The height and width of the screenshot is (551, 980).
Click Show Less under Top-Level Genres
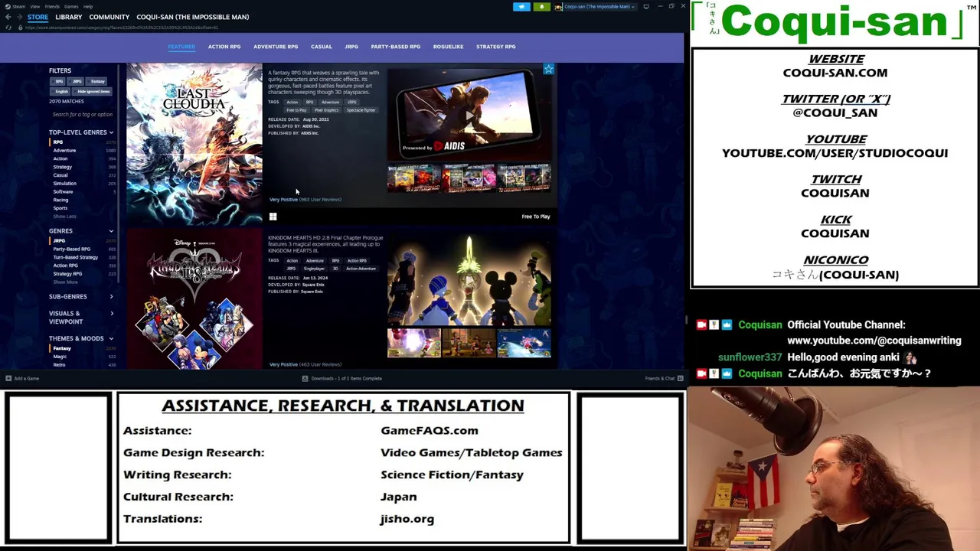pyautogui.click(x=64, y=217)
